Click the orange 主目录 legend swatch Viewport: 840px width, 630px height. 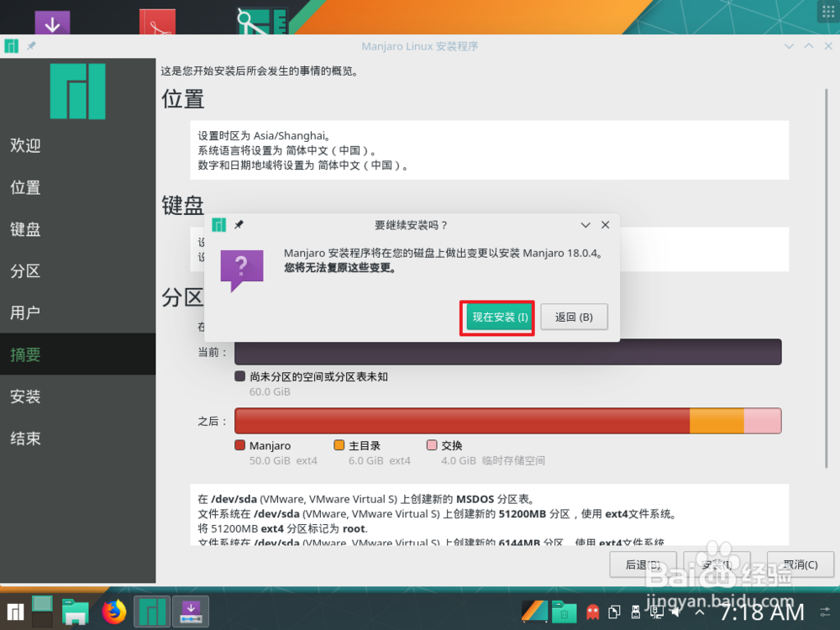tap(339, 445)
